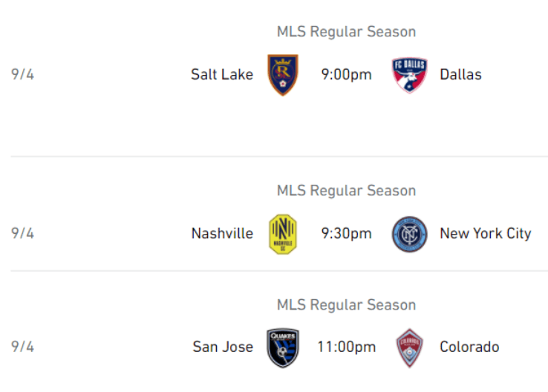Click the 9:00pm kickoff time
This screenshot has height=392, width=548.
click(x=346, y=74)
